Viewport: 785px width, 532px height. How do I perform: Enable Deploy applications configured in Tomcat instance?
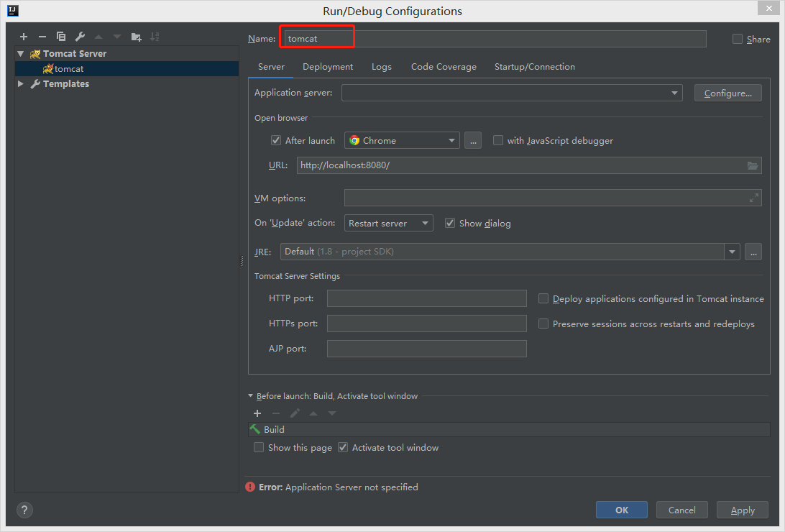click(543, 299)
